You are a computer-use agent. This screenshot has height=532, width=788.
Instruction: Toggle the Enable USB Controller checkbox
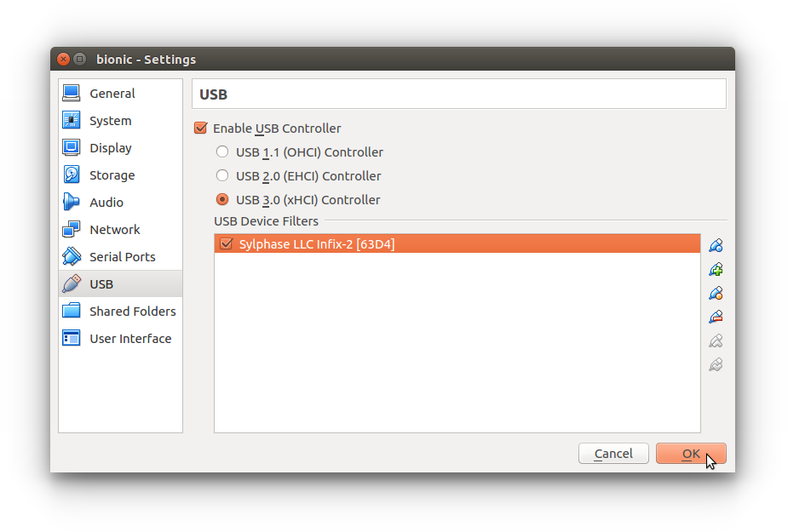coord(201,129)
